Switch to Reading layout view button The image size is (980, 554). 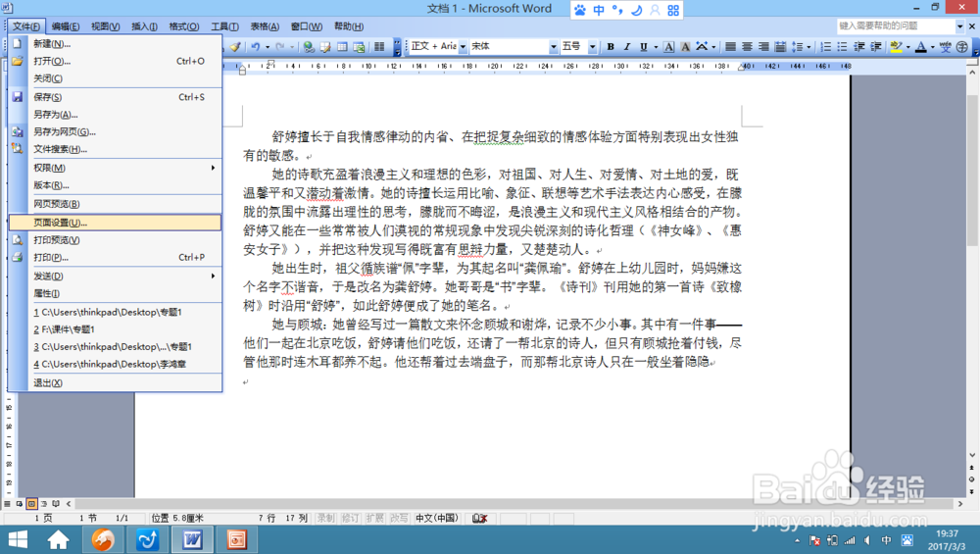coord(56,503)
